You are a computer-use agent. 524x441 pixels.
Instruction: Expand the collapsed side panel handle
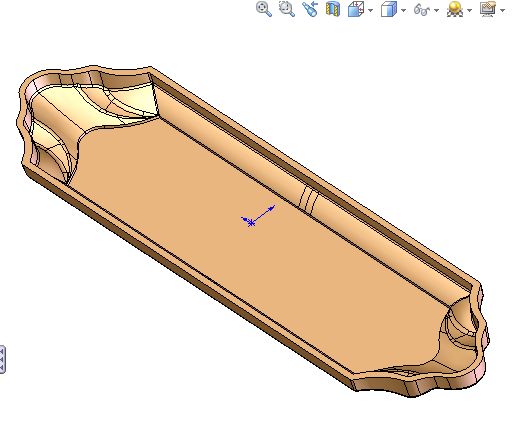point(2,359)
